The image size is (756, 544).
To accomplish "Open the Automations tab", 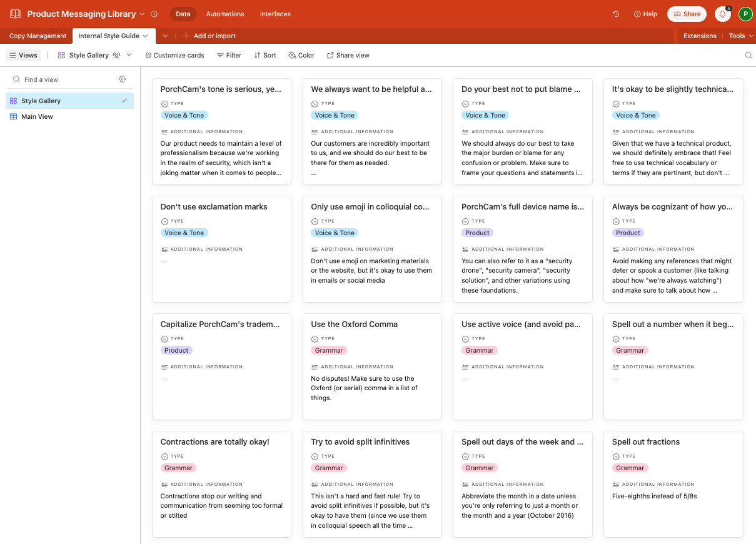I will coord(225,14).
